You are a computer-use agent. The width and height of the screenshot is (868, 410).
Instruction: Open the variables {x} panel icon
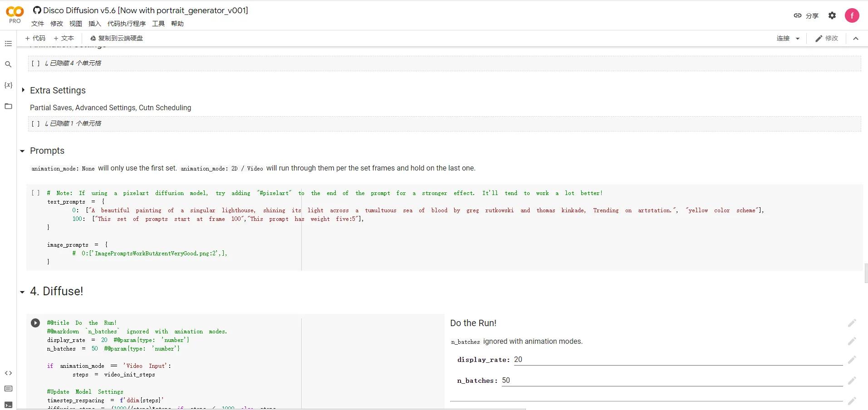pyautogui.click(x=8, y=85)
